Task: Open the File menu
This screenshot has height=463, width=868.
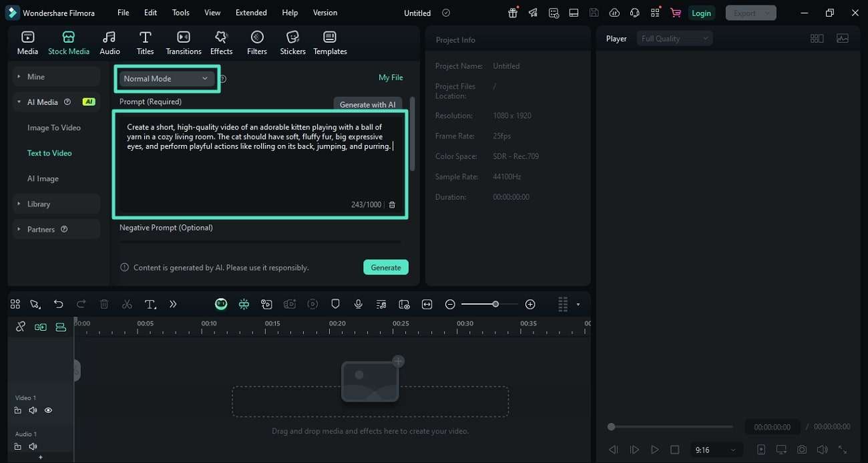Action: [x=124, y=13]
